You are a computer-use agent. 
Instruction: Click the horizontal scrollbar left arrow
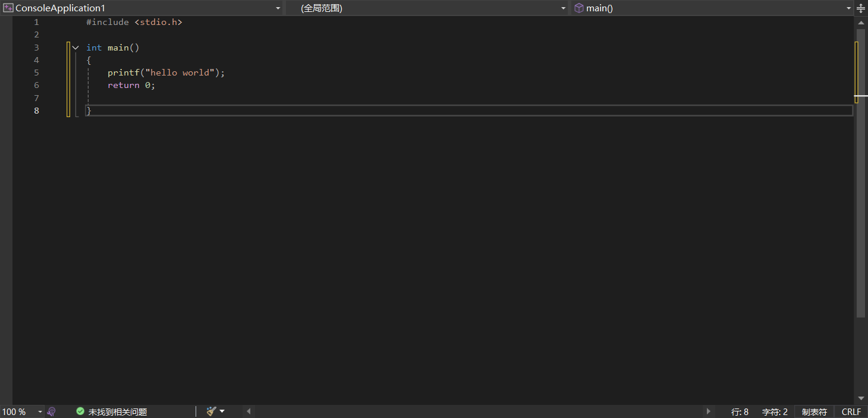pyautogui.click(x=249, y=411)
